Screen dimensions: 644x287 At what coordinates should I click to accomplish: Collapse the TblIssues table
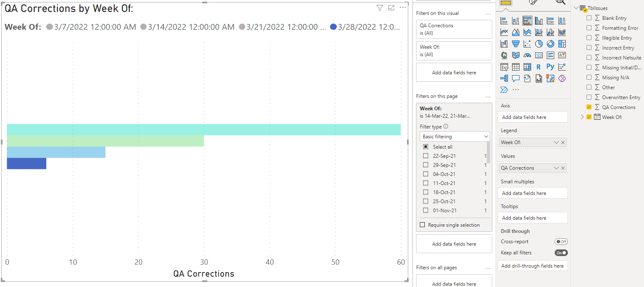pyautogui.click(x=576, y=8)
